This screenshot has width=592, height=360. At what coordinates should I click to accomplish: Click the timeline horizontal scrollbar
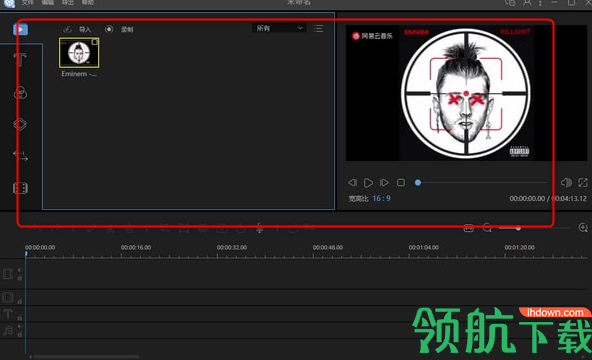point(87,357)
